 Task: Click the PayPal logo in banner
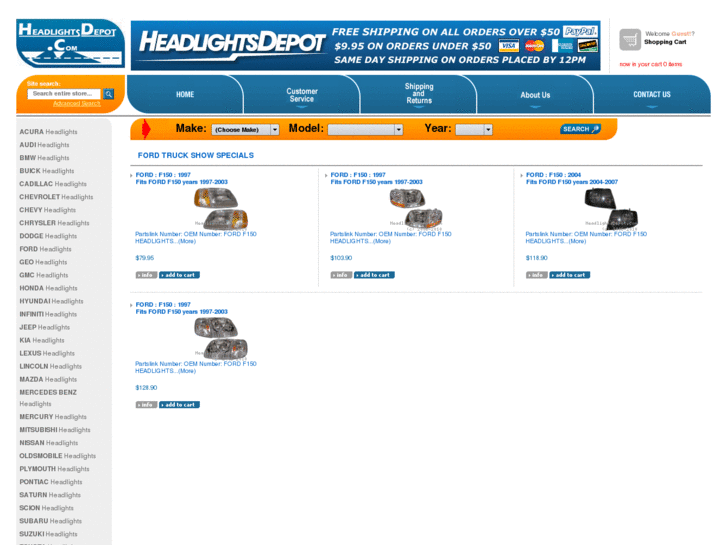[580, 32]
